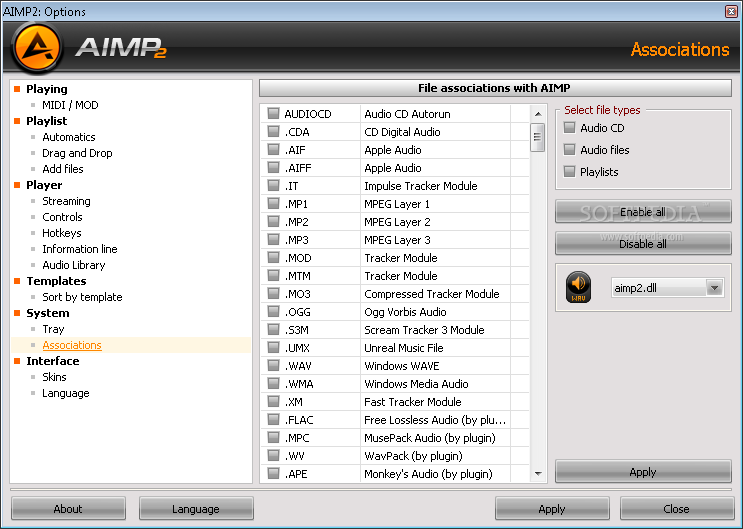Select the Playing category
Image resolution: width=743 pixels, height=529 pixels.
click(x=46, y=89)
